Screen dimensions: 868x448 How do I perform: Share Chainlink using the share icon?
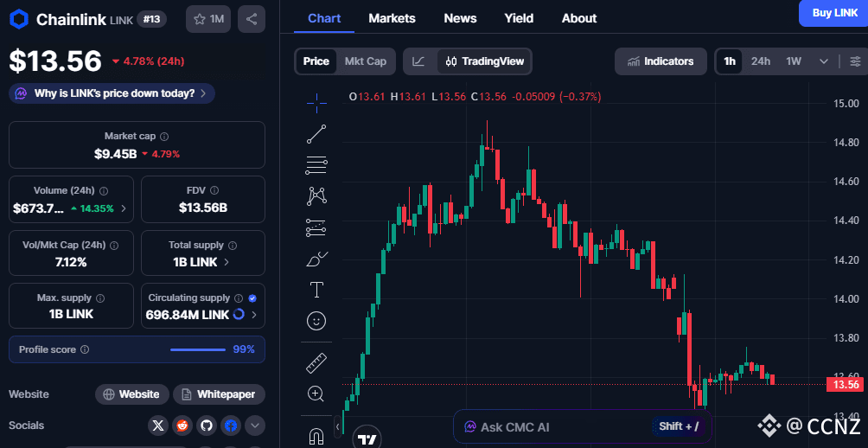coord(251,18)
